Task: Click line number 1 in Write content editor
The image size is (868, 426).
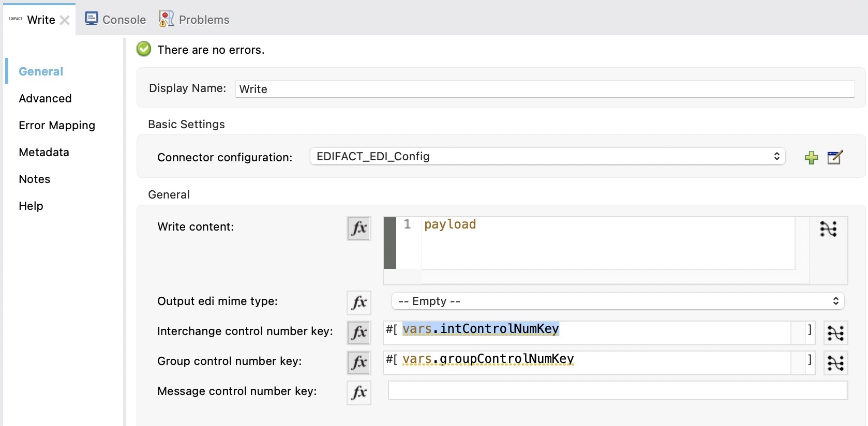Action: point(407,224)
